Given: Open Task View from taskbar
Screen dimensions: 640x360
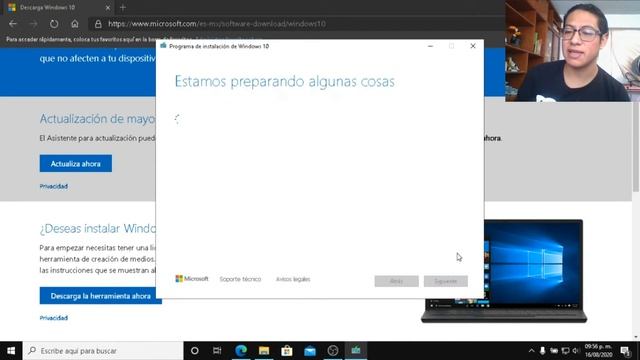Looking at the screenshot, I should 217,351.
